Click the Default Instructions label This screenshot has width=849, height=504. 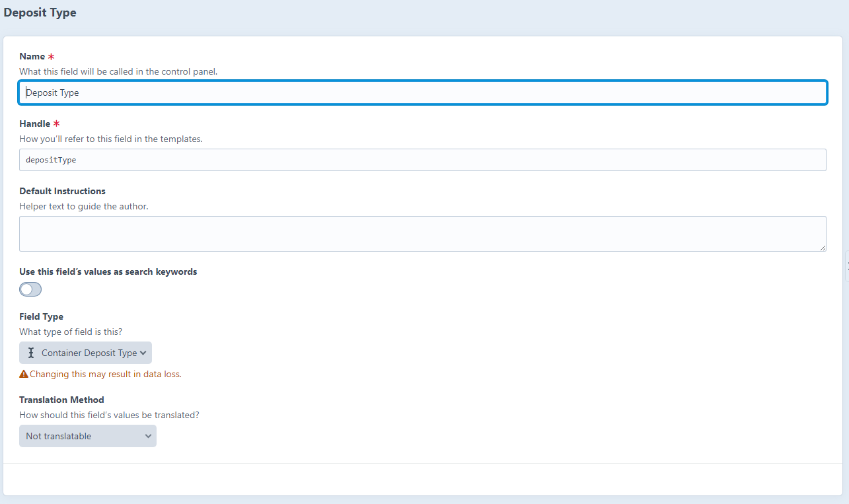(62, 191)
